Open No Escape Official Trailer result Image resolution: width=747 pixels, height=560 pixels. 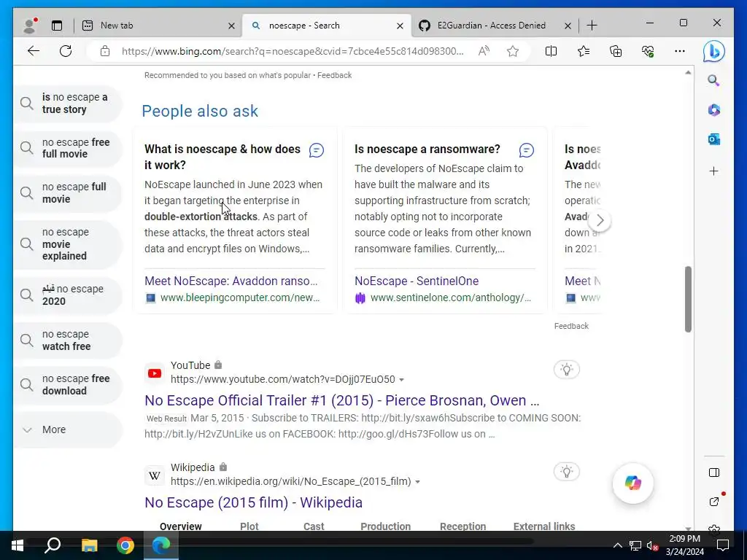coord(341,400)
